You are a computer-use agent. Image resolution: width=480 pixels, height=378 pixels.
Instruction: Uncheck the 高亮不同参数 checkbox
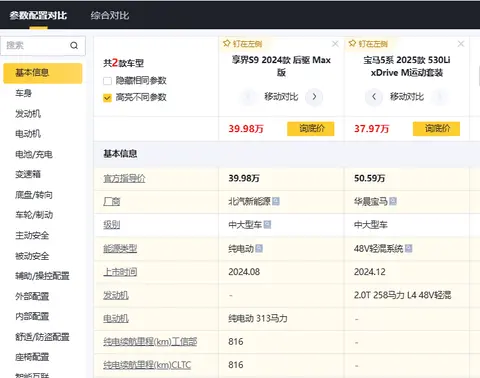[x=107, y=98]
